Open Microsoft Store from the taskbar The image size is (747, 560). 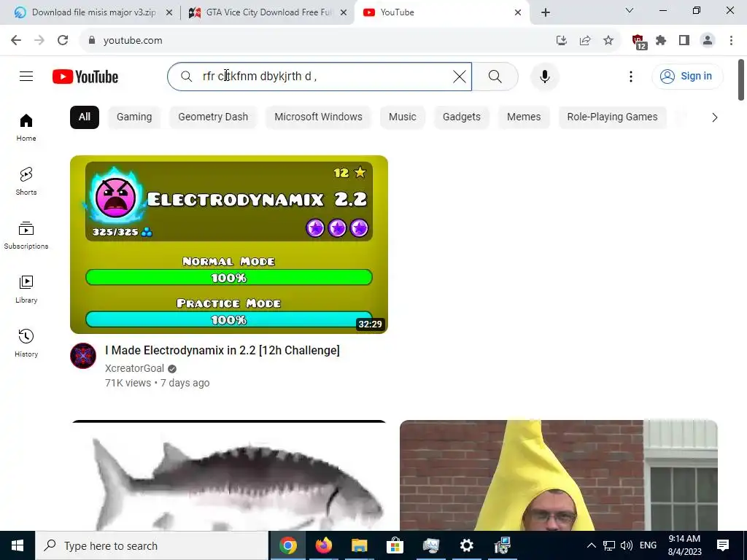tap(395, 545)
